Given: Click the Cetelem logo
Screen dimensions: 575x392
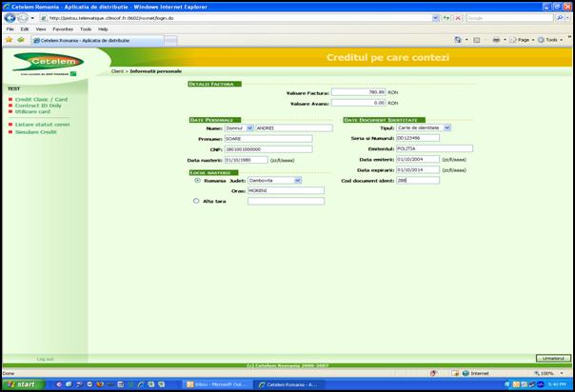Looking at the screenshot, I should [x=44, y=64].
